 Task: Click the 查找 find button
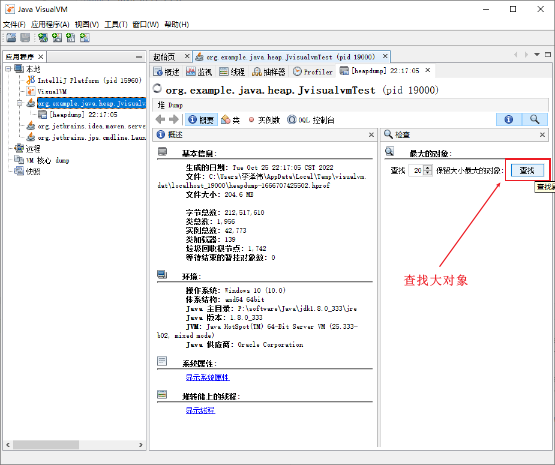pos(527,171)
